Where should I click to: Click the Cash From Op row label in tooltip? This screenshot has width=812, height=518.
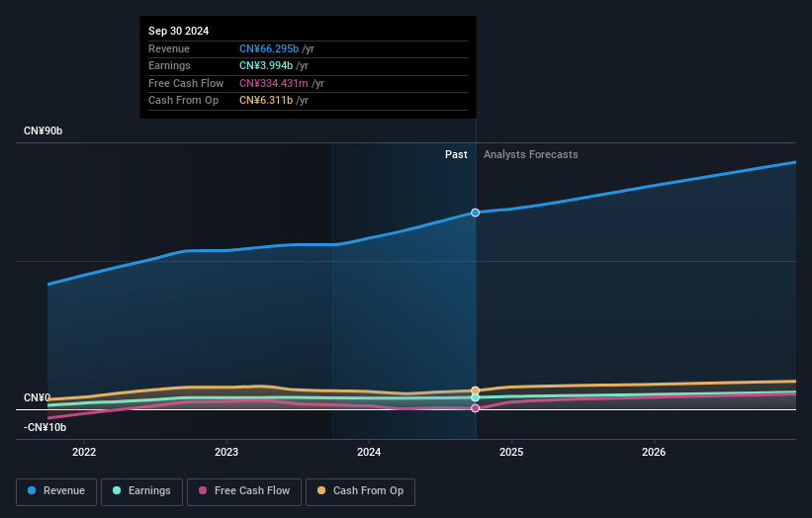coord(183,101)
